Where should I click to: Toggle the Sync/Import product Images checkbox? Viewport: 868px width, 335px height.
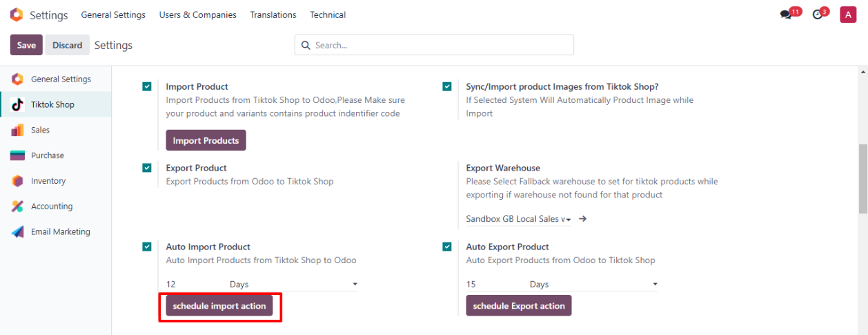[x=447, y=87]
